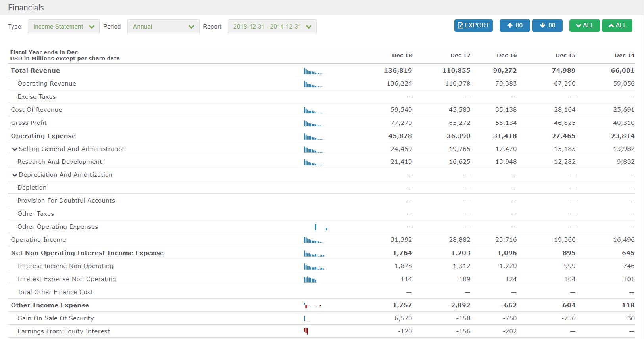Click the Operating Income row label
The height and width of the screenshot is (339, 644).
[x=38, y=240]
